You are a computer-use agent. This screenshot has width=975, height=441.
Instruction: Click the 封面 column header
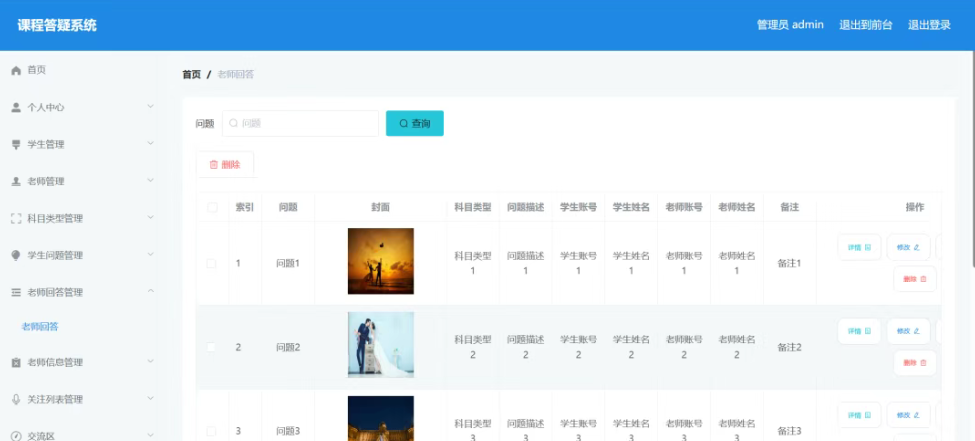[x=381, y=207]
